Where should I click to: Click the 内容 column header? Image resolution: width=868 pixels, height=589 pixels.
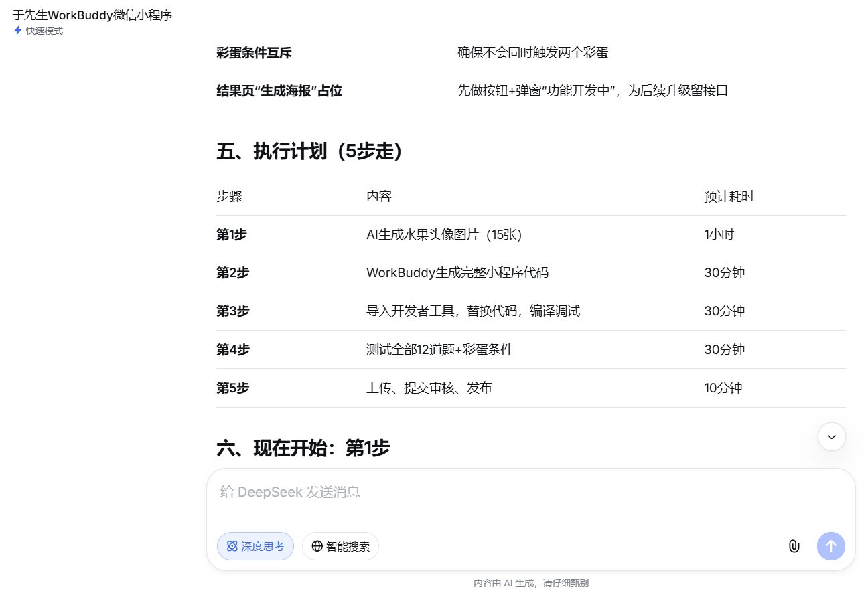tap(379, 197)
